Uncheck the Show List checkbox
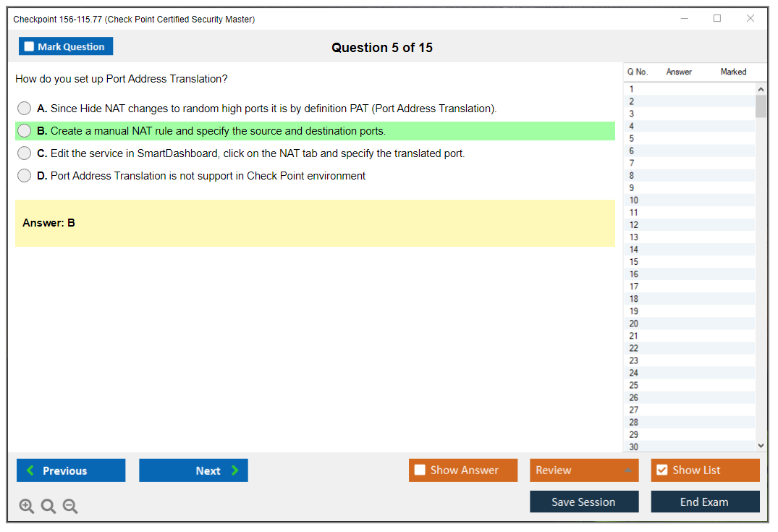The image size is (778, 532). click(661, 470)
